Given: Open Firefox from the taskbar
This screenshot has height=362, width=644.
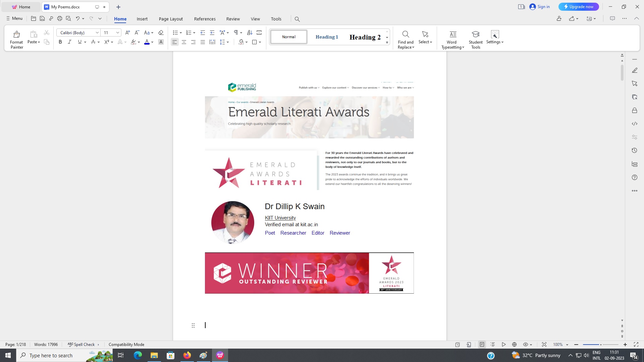Looking at the screenshot, I should 187,355.
